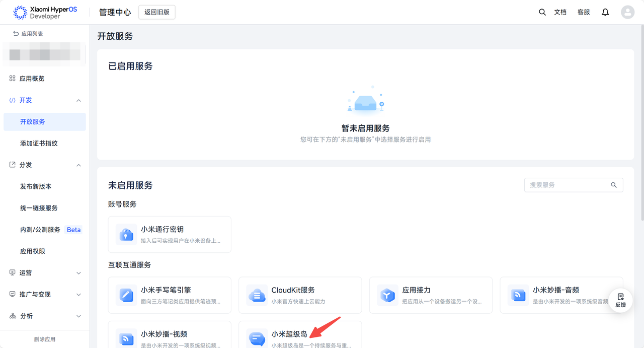Open the 小米通行密钥 service icon
Viewport: 644px width, 348px height.
[x=126, y=235]
